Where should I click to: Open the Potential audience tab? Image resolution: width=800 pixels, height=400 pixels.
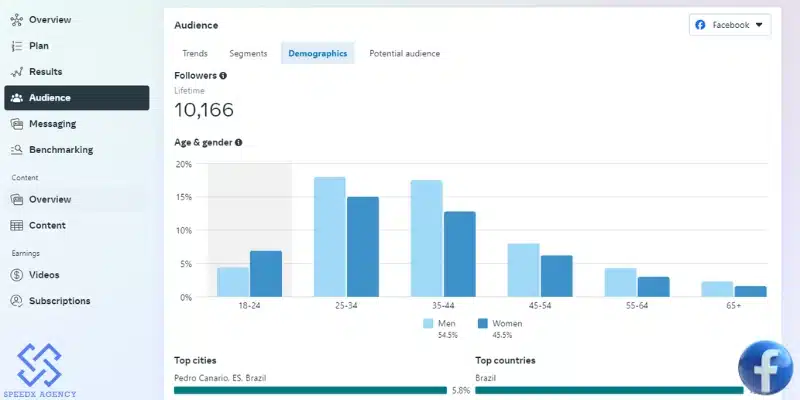404,53
